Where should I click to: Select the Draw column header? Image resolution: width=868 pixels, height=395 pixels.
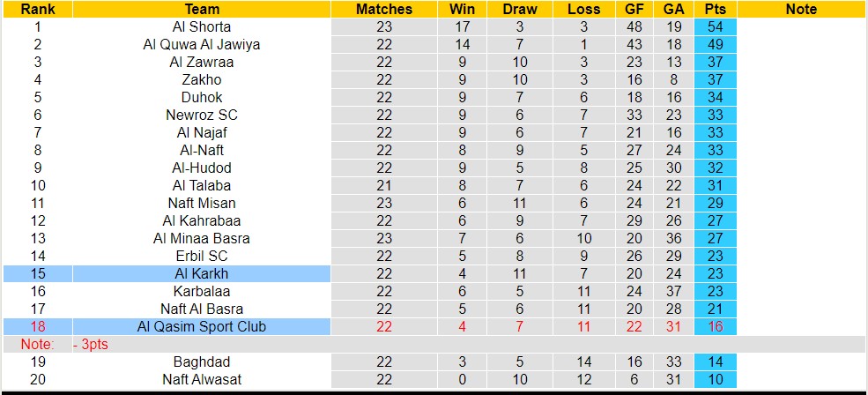click(x=520, y=9)
